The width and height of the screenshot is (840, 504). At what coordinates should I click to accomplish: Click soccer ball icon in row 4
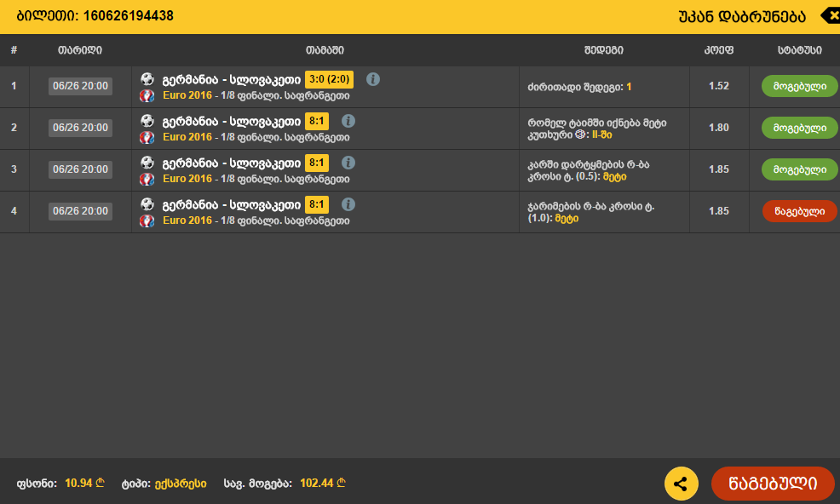point(147,204)
